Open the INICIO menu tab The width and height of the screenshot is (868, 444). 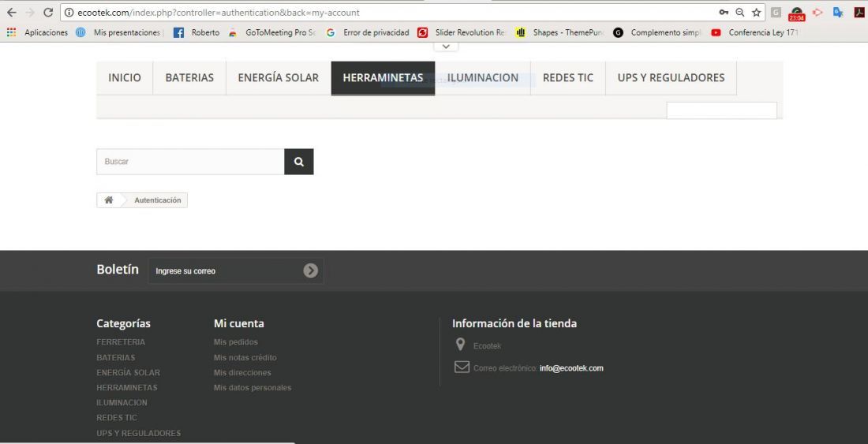coord(125,78)
